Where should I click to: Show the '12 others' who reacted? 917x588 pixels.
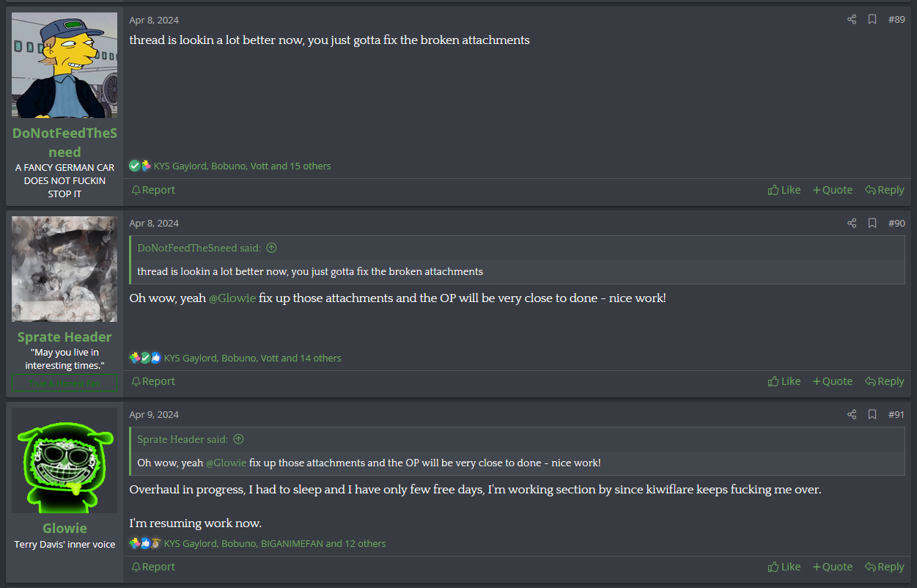pos(364,543)
